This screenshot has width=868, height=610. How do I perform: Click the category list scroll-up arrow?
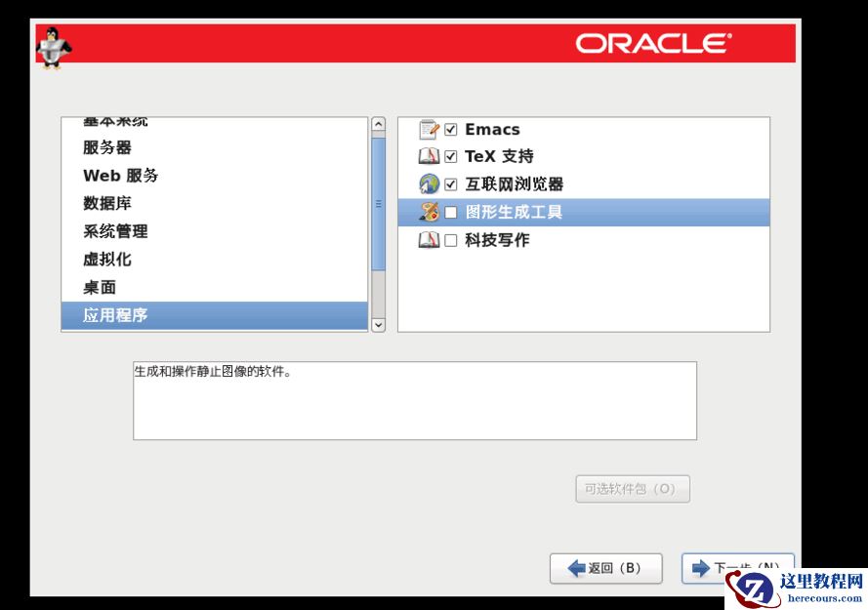[378, 124]
